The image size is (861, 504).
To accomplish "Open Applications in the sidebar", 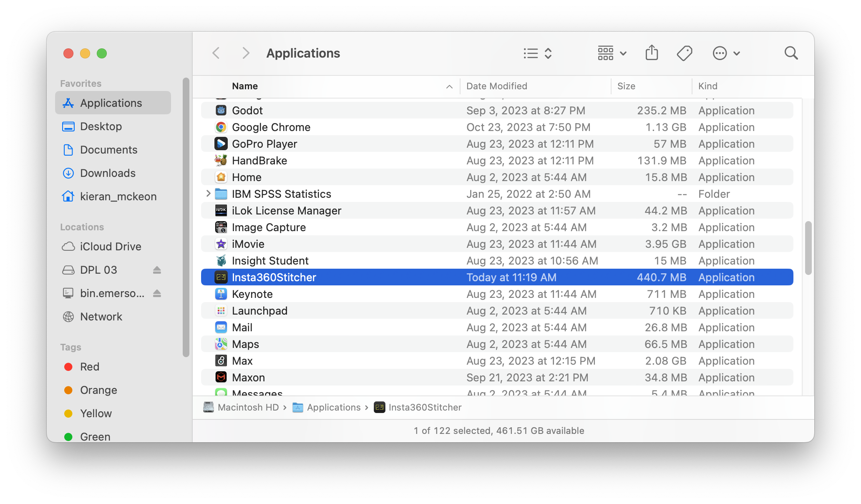I will click(113, 103).
